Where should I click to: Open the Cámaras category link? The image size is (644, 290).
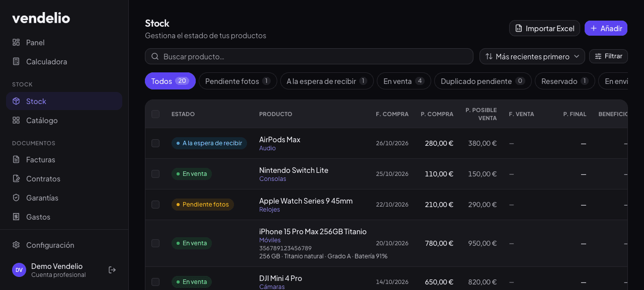(272, 287)
